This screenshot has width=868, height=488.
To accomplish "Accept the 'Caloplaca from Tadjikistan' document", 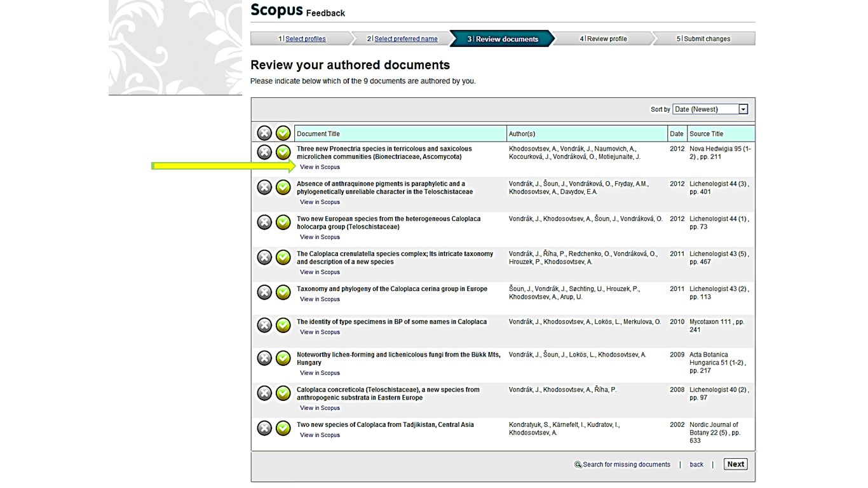I will tap(283, 428).
